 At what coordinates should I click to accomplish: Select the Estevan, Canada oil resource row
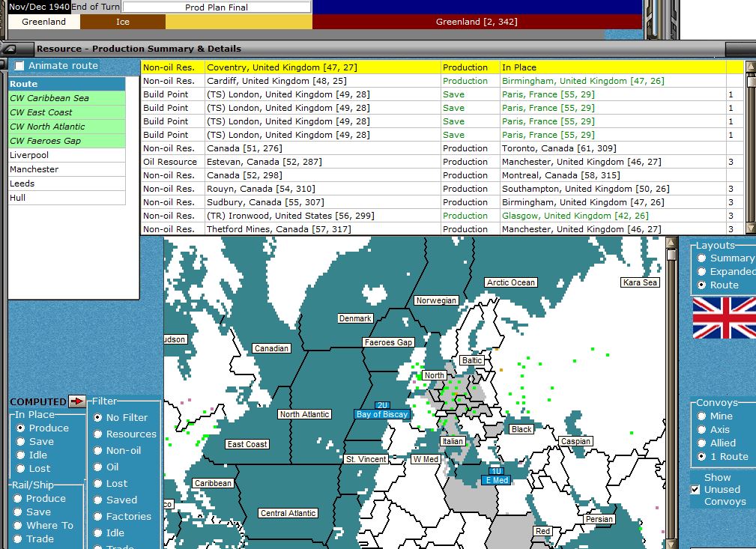click(442, 162)
